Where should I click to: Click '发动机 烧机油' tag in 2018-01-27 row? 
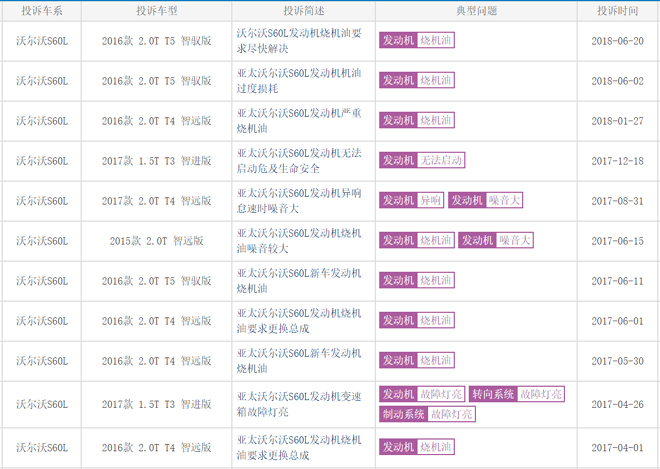(x=417, y=120)
